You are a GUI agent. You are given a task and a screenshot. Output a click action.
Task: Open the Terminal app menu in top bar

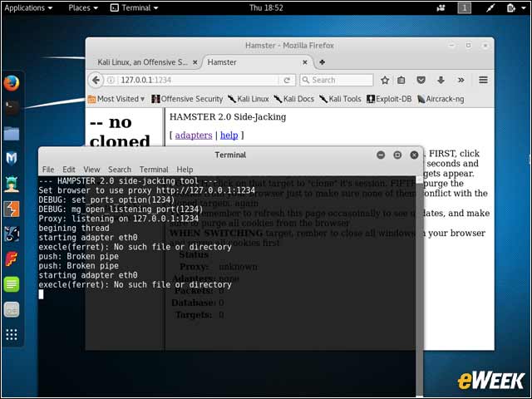[x=135, y=7]
